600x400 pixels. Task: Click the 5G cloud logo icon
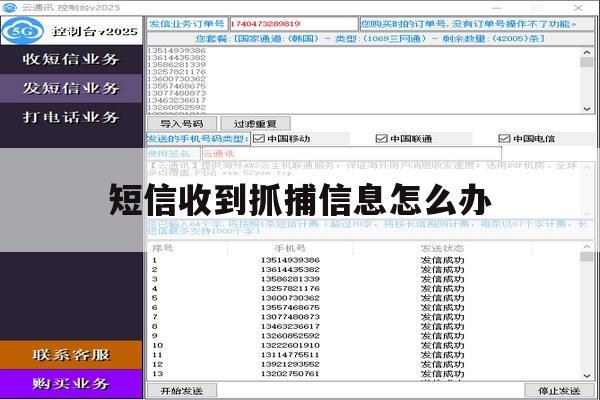point(23,31)
